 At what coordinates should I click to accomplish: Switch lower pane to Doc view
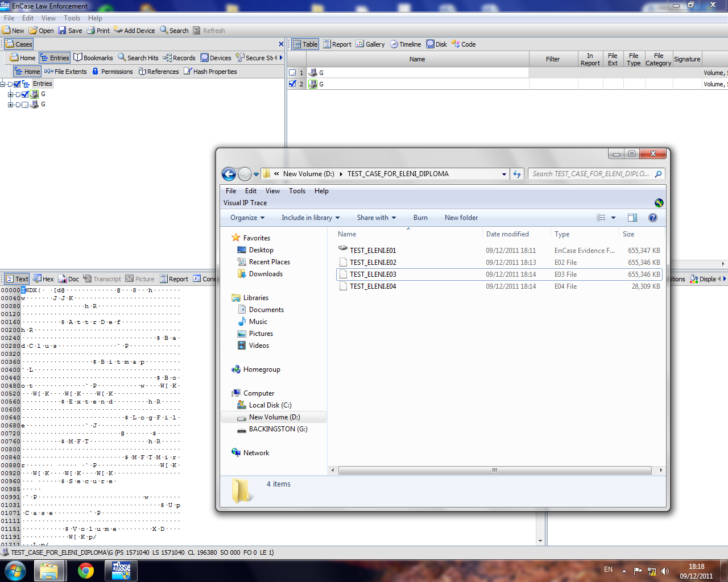(x=69, y=279)
